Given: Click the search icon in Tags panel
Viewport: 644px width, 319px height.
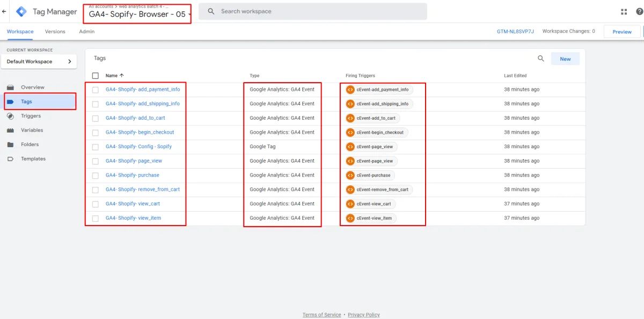Looking at the screenshot, I should pos(541,59).
